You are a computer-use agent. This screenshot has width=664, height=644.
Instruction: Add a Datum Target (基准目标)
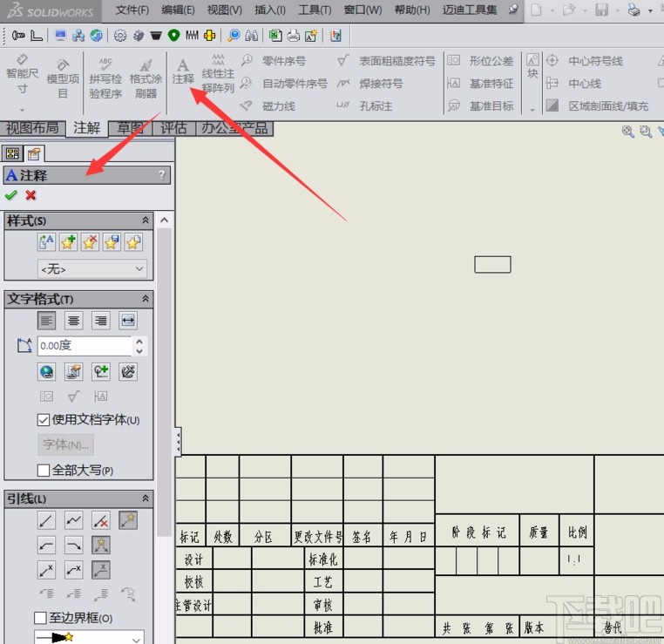(x=480, y=105)
